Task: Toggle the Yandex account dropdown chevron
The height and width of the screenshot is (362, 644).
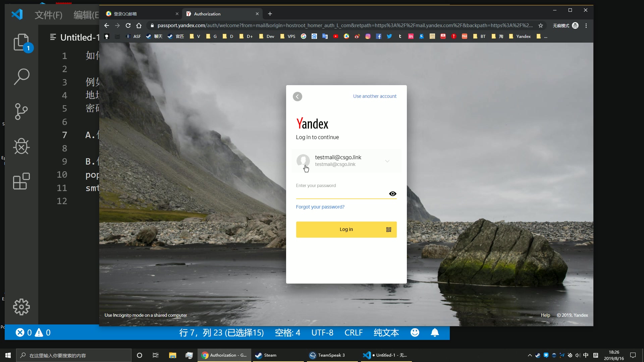Action: (x=388, y=161)
